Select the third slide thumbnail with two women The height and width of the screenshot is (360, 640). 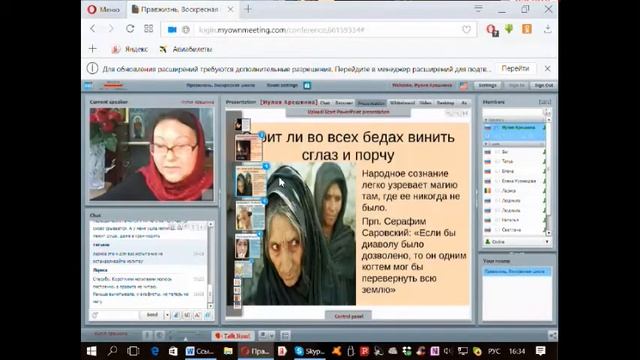click(x=250, y=180)
